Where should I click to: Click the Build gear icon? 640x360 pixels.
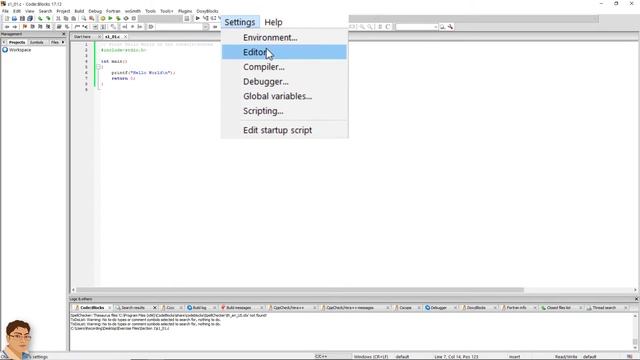pos(102,18)
